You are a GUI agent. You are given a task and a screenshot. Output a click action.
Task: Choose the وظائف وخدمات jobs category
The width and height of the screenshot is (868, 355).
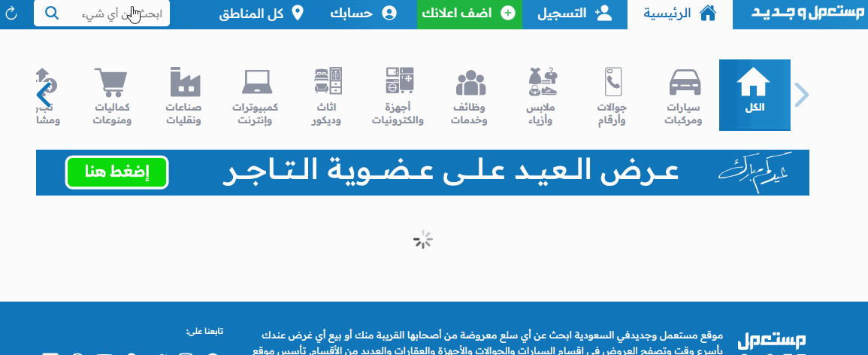470,96
